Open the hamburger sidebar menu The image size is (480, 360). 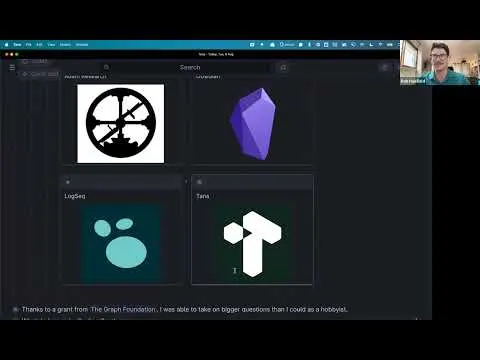pyautogui.click(x=12, y=68)
